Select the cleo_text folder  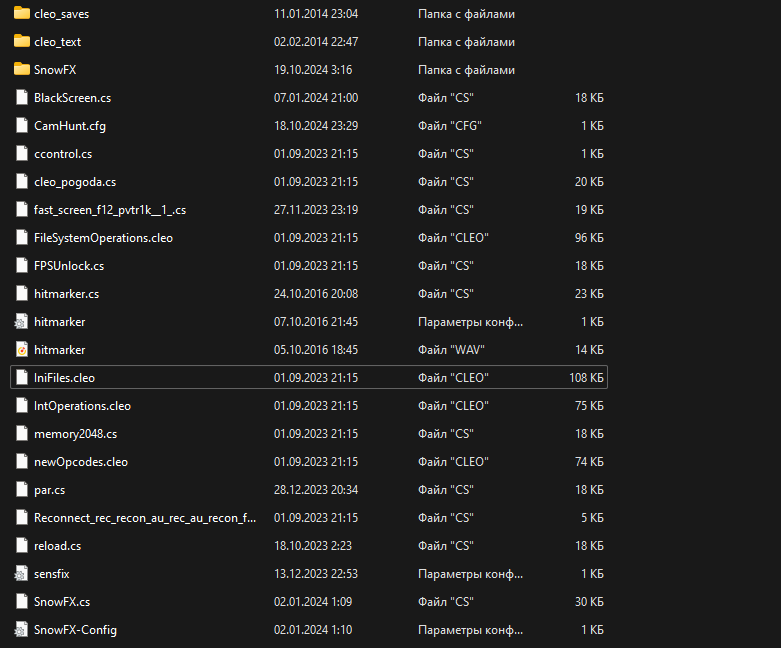point(57,42)
